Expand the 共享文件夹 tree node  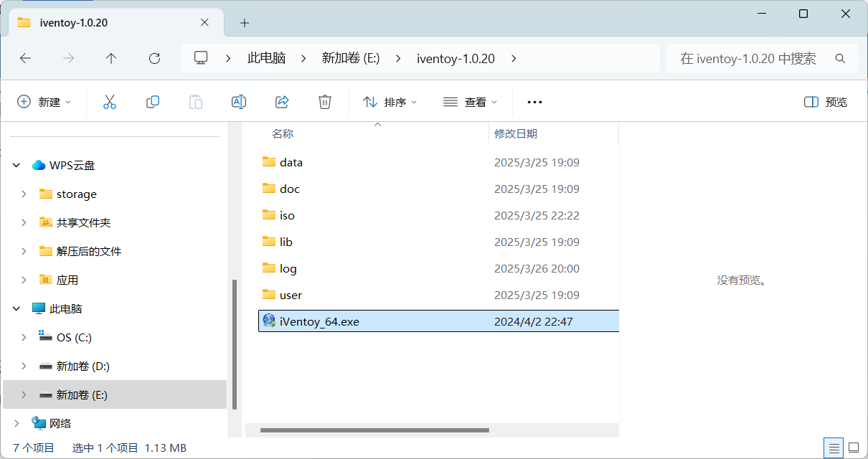tap(24, 222)
